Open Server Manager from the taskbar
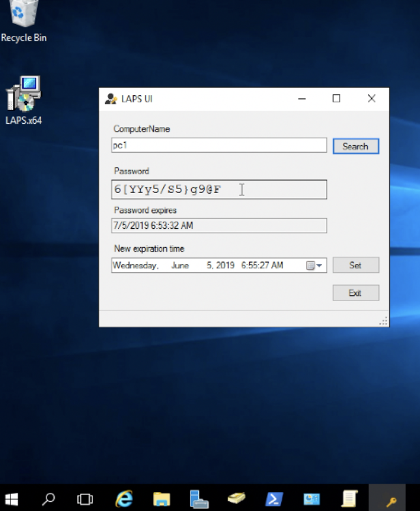420x511 pixels. coord(198,499)
